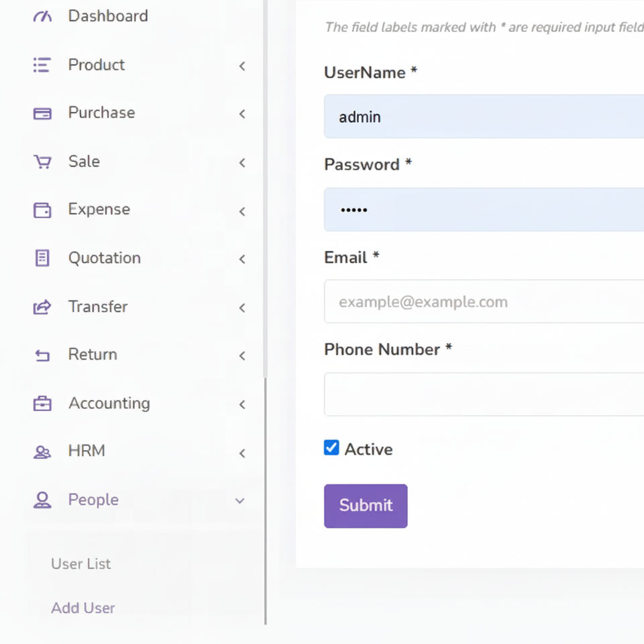Click the Dashboard speedometer icon

pos(42,17)
